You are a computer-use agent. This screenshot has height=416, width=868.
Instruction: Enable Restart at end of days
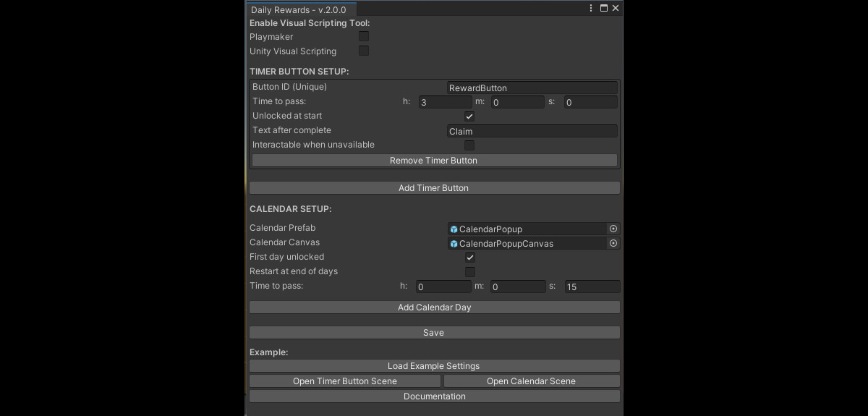pos(470,271)
